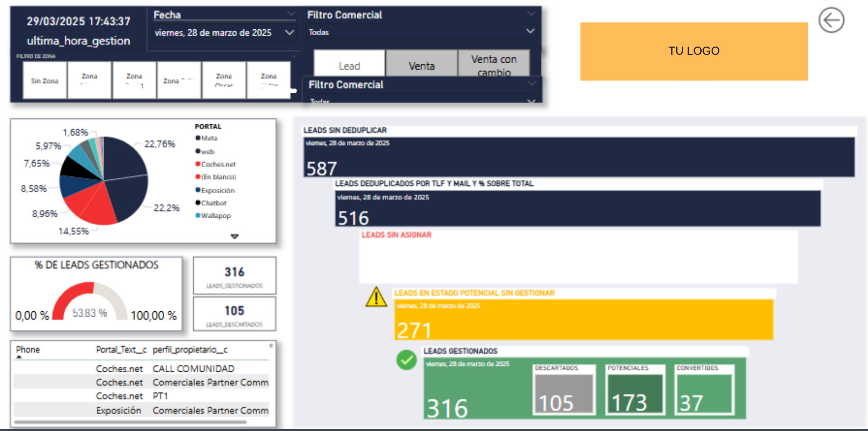868x431 pixels.
Task: Select the Wallapop legend marker
Action: click(198, 215)
